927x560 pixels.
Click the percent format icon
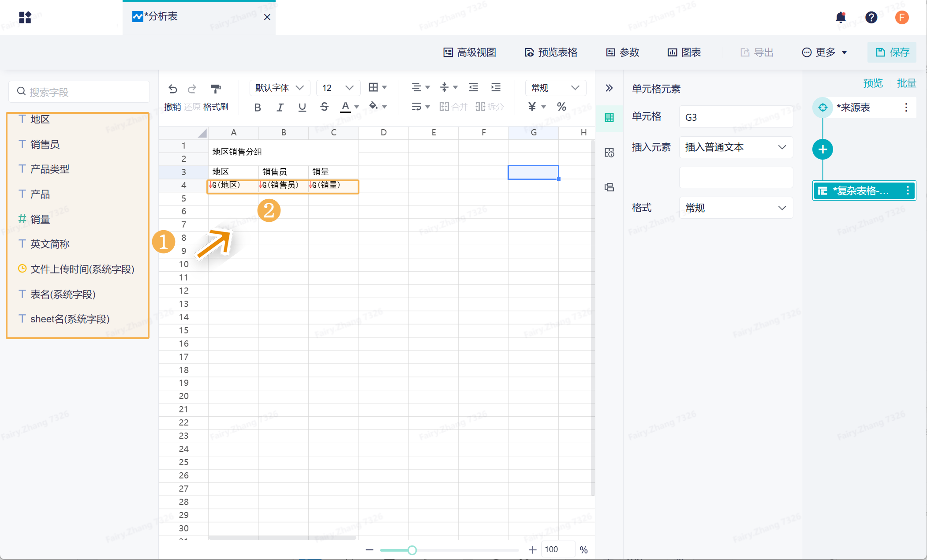point(561,106)
